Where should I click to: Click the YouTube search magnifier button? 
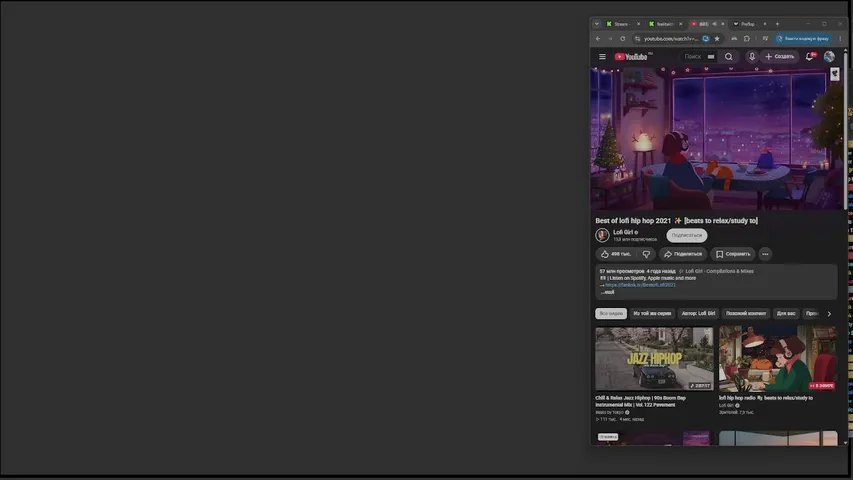728,57
